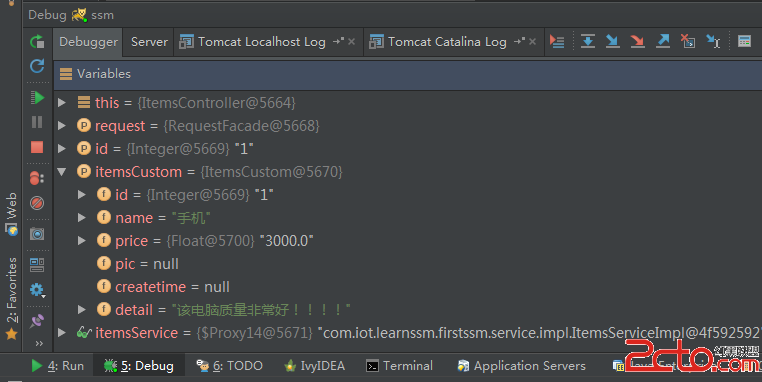This screenshot has height=382, width=762.
Task: Expand detail field node
Action: click(82, 310)
